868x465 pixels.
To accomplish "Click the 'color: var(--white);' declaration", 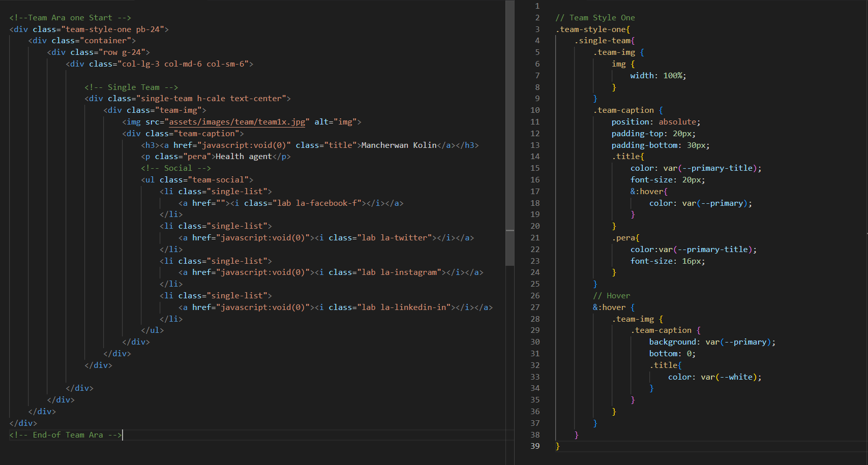I will (x=715, y=377).
